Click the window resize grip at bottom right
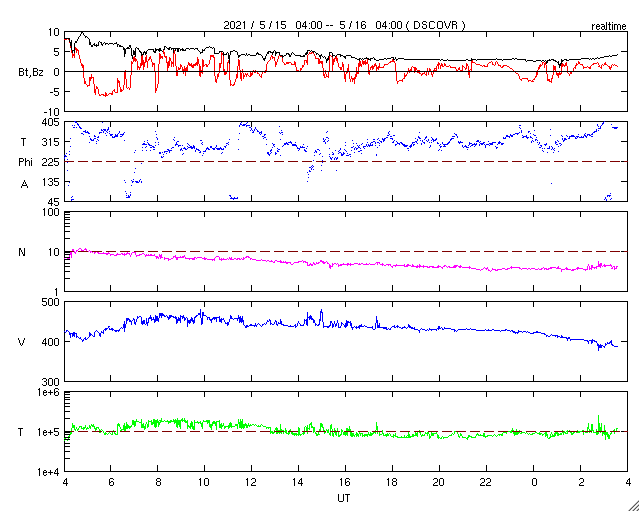The image size is (640, 512). pos(633,505)
